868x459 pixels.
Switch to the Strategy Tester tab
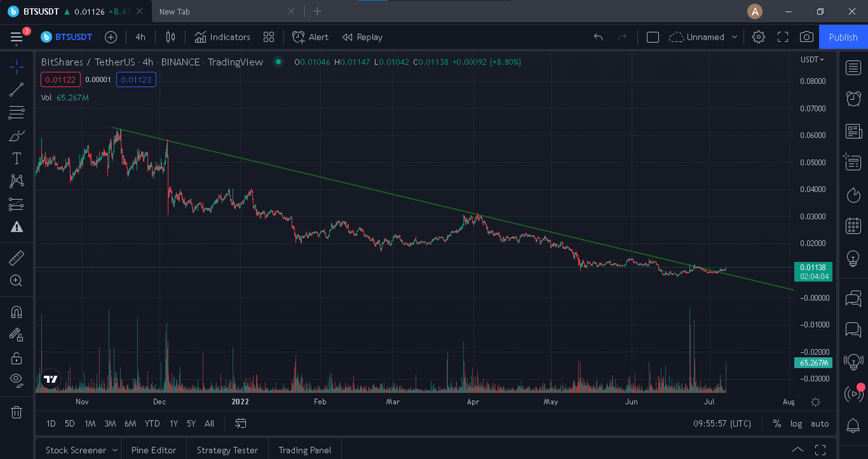(227, 450)
